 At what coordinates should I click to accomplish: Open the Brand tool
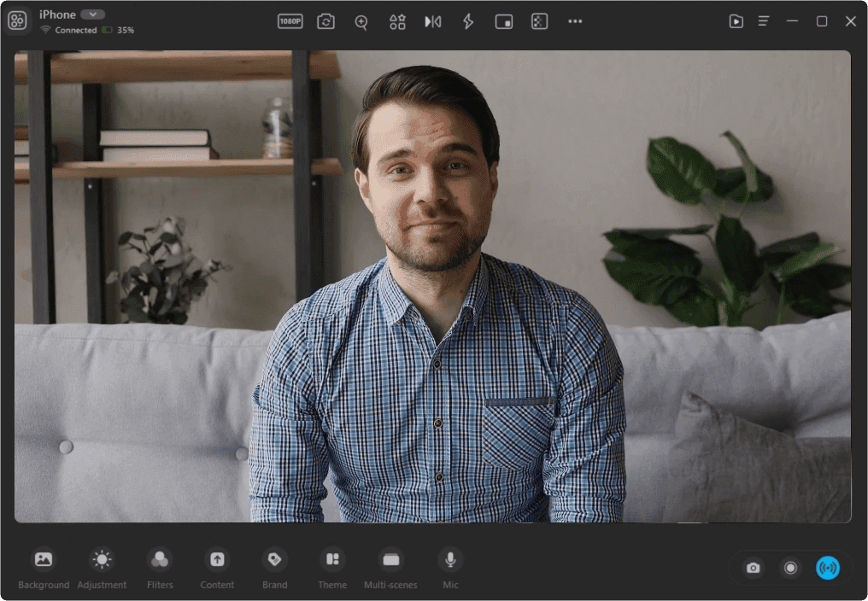coord(274,568)
